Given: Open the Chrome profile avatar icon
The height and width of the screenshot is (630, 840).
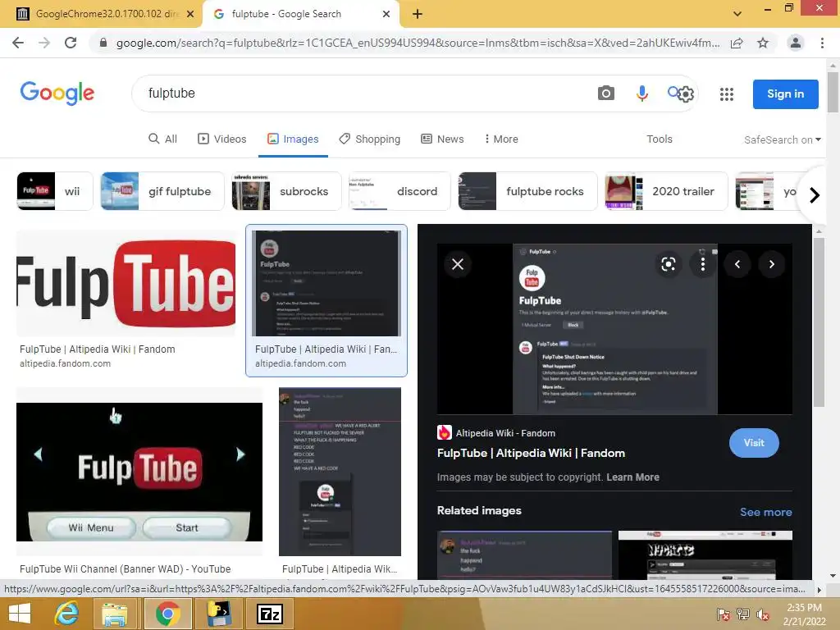Looking at the screenshot, I should [796, 43].
